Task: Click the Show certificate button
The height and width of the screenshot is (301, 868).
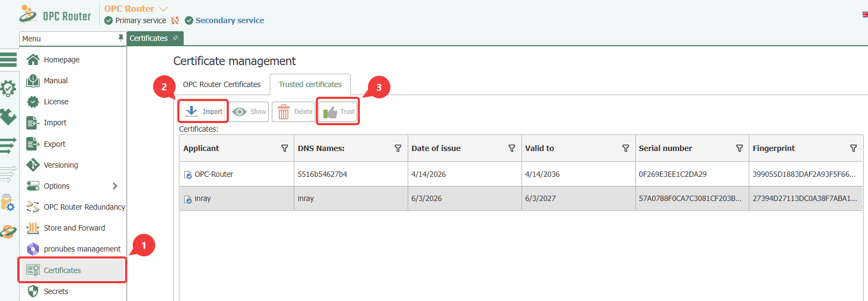Action: [249, 112]
